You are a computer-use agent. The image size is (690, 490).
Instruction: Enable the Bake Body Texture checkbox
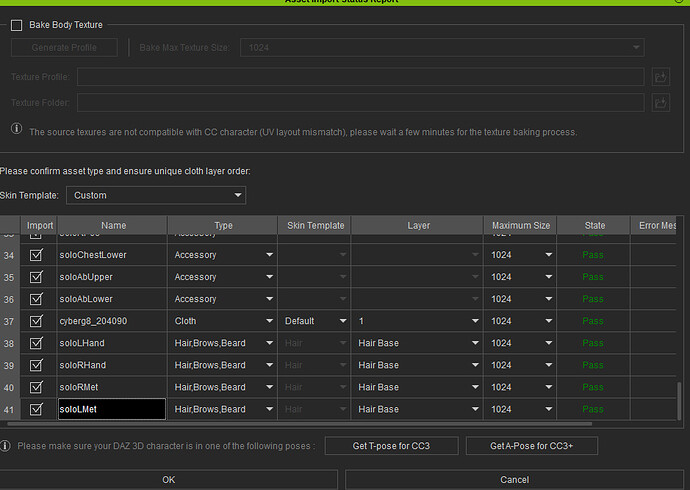click(17, 25)
